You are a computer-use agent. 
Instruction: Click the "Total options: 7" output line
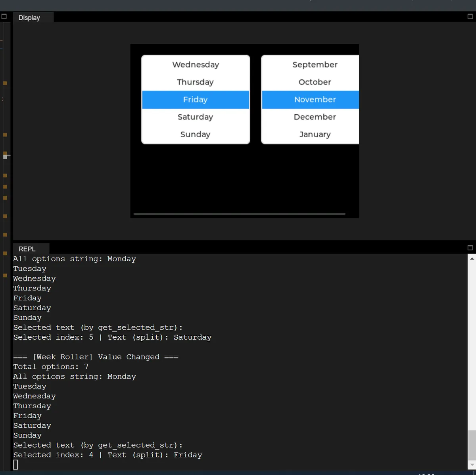[x=51, y=367]
